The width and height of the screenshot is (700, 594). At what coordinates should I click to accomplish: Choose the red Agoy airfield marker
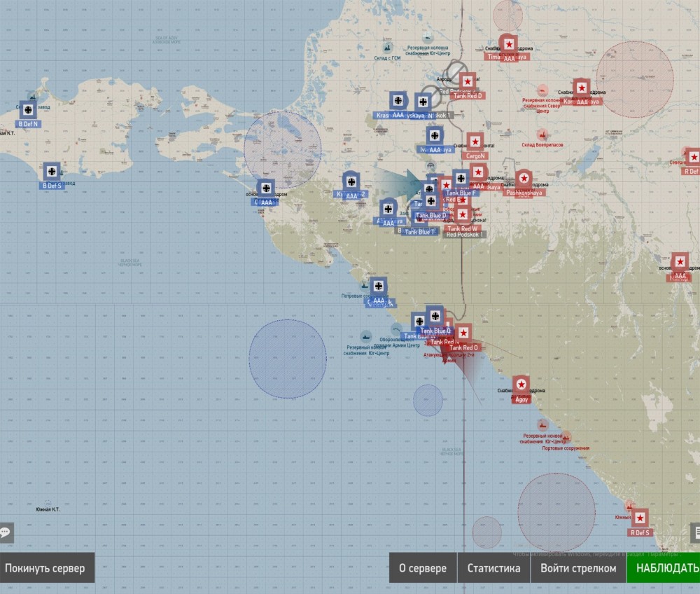pos(521,385)
